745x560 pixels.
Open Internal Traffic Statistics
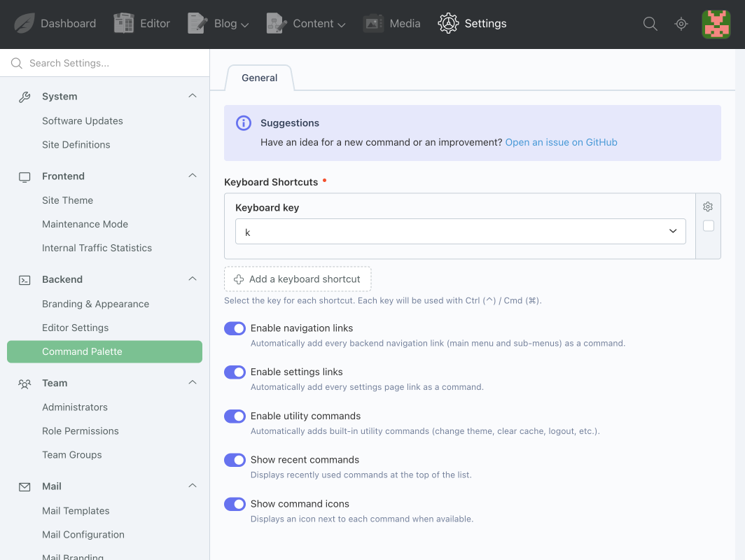tap(97, 248)
